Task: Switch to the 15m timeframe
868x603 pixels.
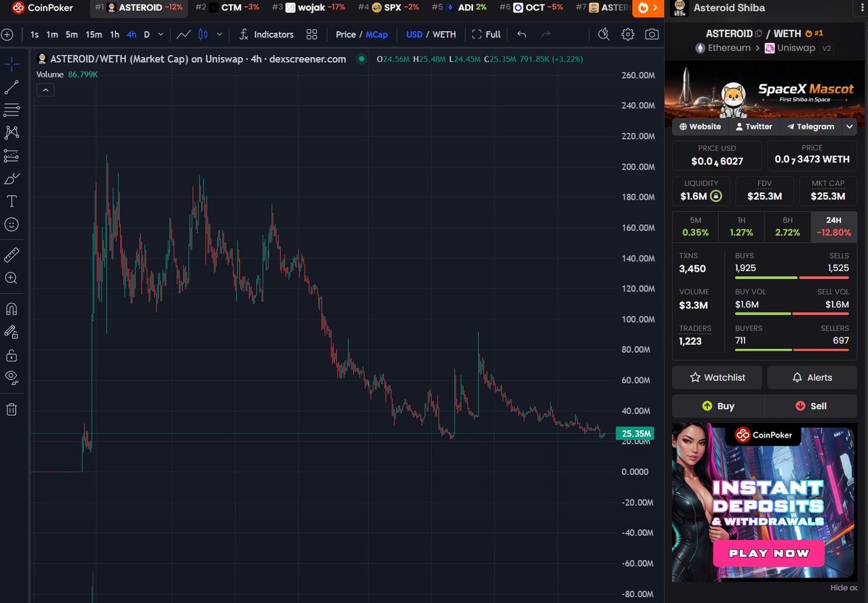Action: click(x=93, y=34)
